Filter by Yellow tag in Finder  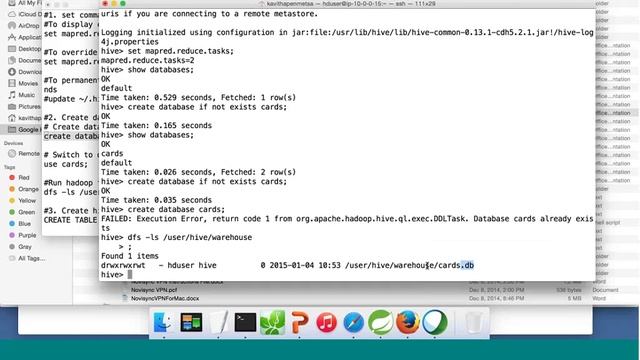tap(22, 200)
